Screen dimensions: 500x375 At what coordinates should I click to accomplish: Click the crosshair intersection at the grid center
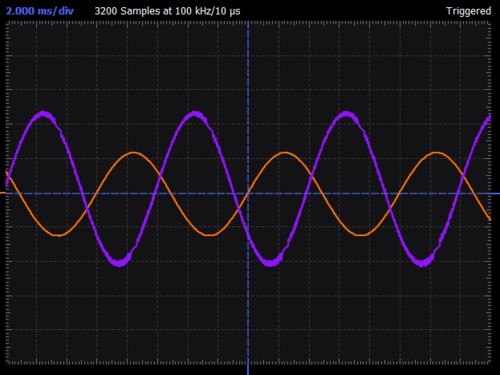pos(248,193)
